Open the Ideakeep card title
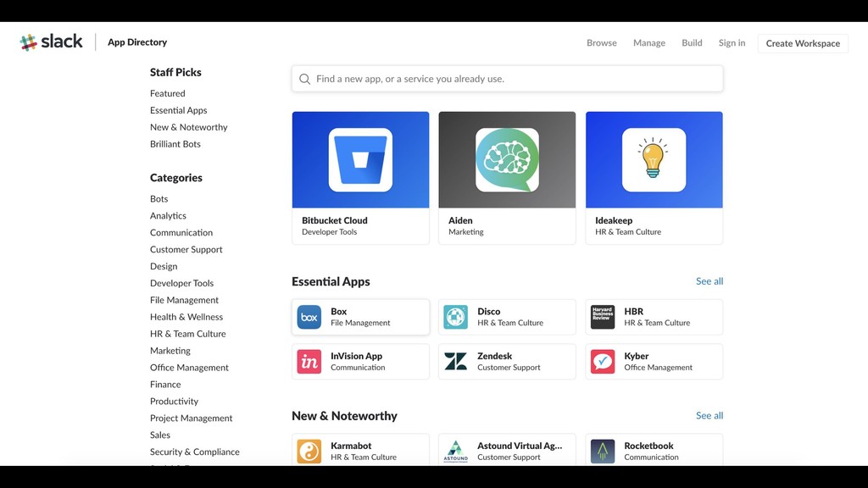 coord(614,220)
